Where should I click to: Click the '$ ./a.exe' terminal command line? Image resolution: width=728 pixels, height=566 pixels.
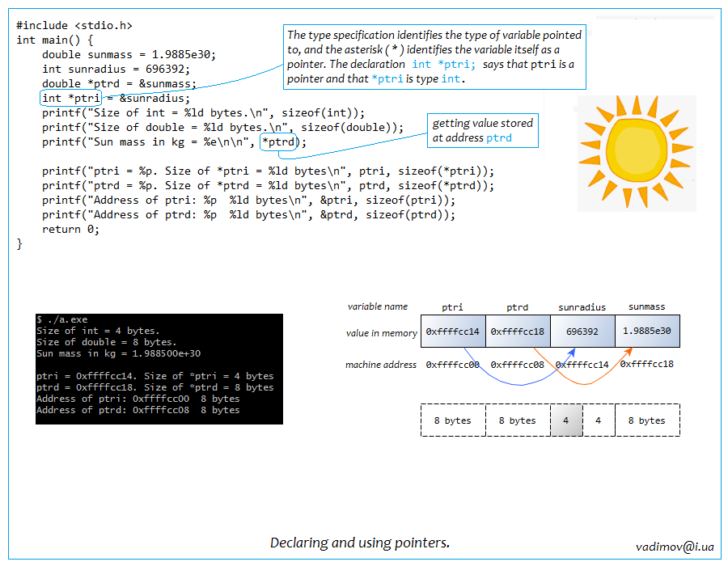[61, 319]
